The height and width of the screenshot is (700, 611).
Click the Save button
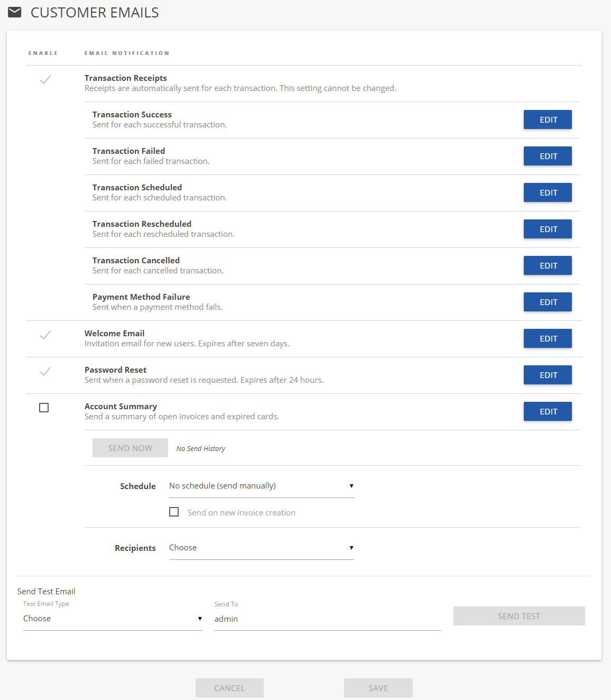tap(378, 688)
